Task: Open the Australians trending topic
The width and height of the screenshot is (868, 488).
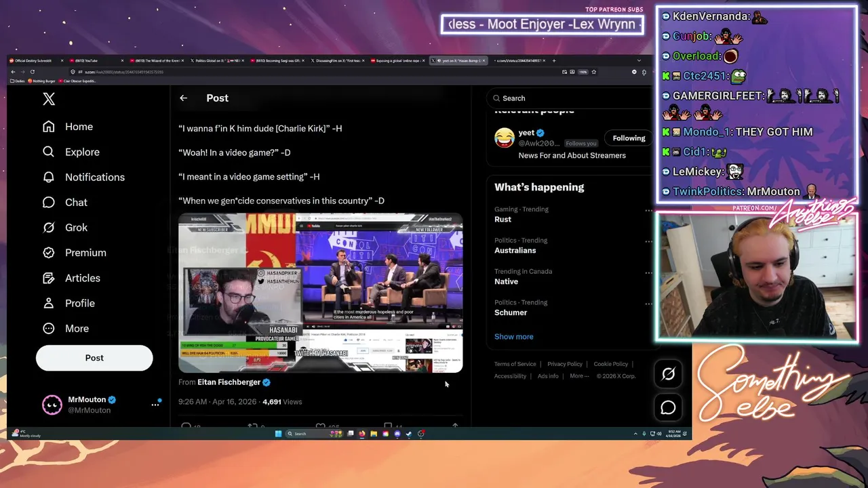Action: click(515, 250)
